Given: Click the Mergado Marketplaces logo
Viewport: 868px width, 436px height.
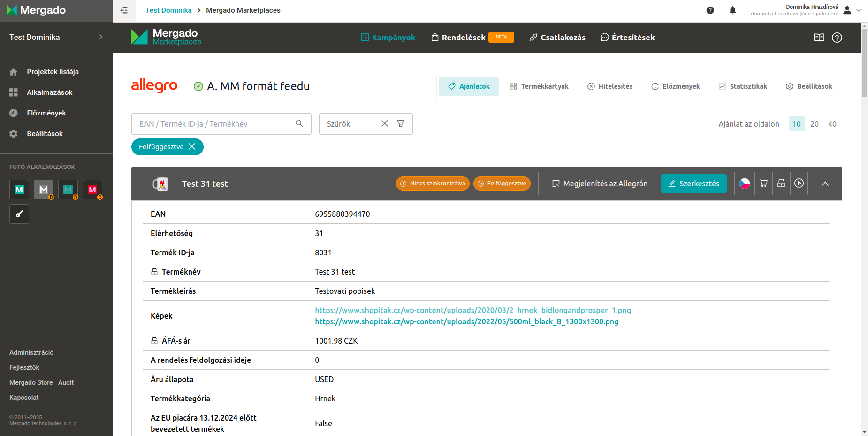Looking at the screenshot, I should pyautogui.click(x=166, y=37).
